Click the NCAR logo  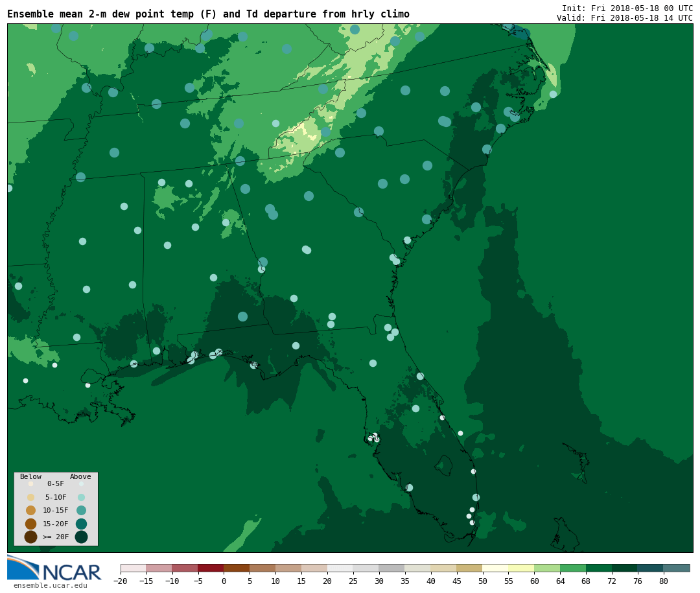[x=54, y=568]
